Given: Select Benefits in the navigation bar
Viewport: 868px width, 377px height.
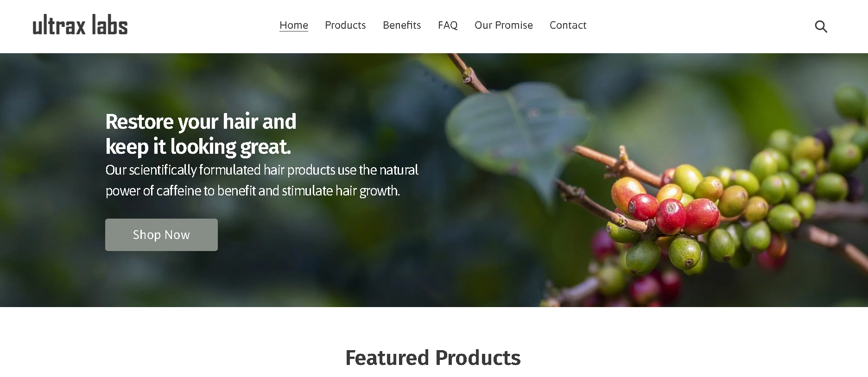Looking at the screenshot, I should click(402, 25).
